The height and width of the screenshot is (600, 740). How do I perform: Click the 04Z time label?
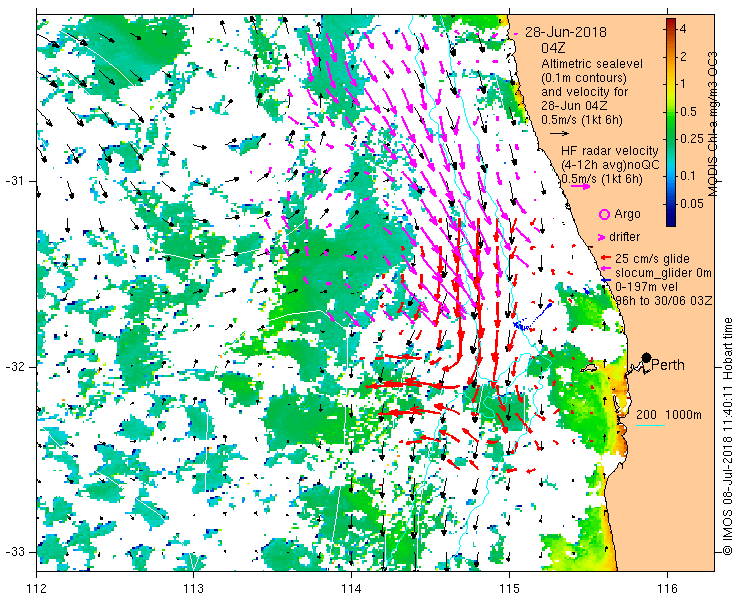(553, 49)
